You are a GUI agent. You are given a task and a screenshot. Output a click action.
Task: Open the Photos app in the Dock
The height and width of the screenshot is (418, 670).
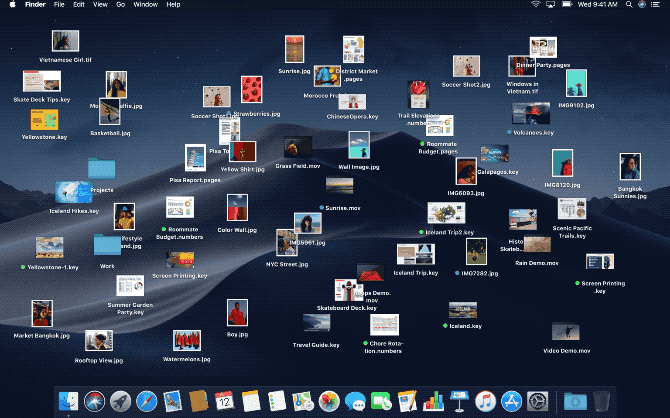[x=328, y=401]
